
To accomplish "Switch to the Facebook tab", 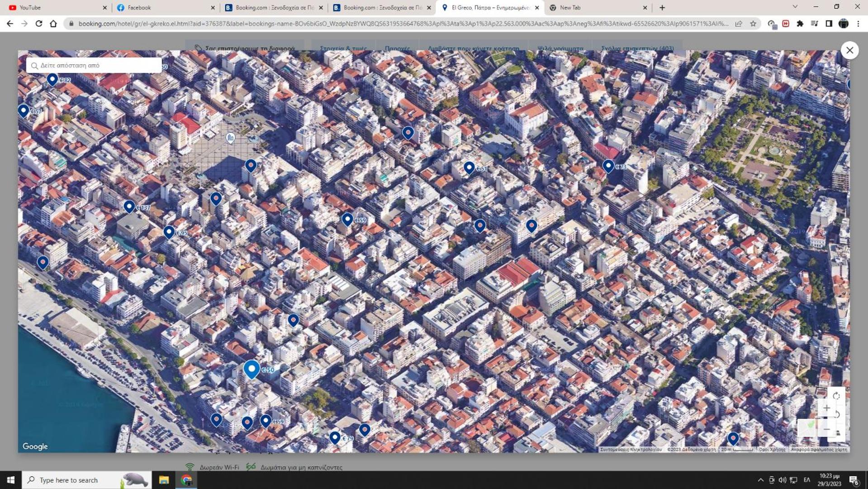I will point(163,8).
